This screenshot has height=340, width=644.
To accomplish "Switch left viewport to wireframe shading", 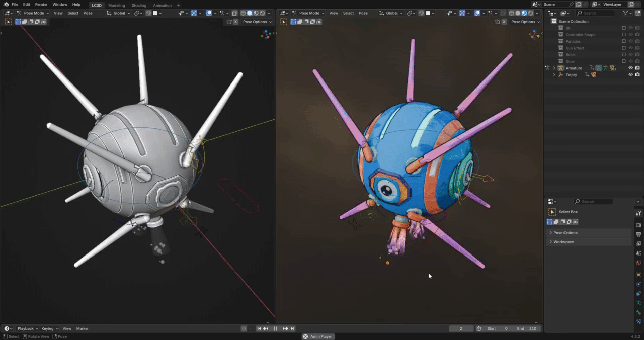I will point(243,13).
